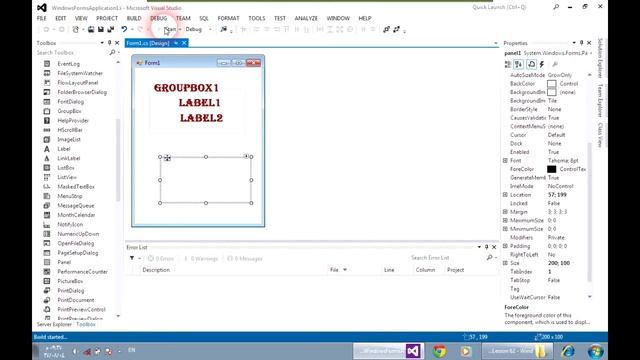
Task: Open the Error List File column dropdown
Action: pyautogui.click(x=345, y=270)
